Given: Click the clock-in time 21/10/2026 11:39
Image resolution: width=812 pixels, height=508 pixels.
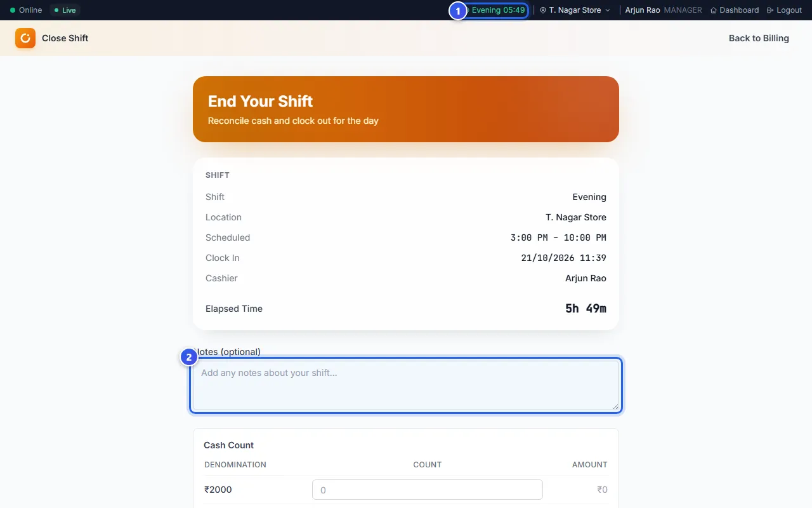Looking at the screenshot, I should pos(563,258).
